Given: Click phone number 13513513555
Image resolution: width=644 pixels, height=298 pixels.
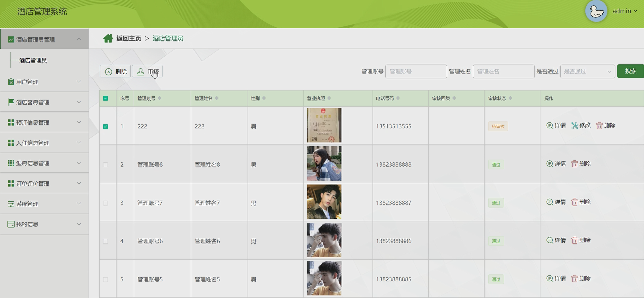Looking at the screenshot, I should click(393, 126).
